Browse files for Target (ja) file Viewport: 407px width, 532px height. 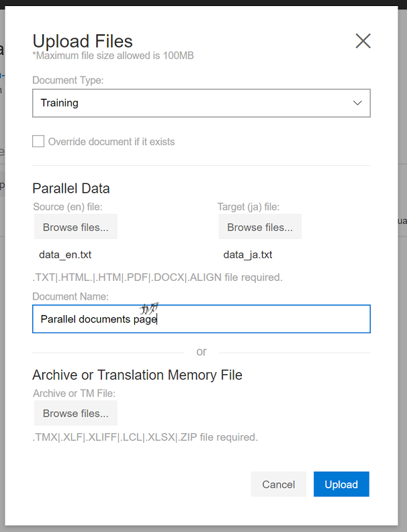pos(260,227)
